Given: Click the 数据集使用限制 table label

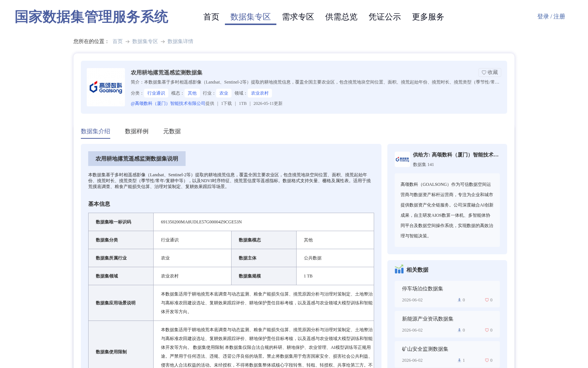Looking at the screenshot, I should (x=111, y=352).
